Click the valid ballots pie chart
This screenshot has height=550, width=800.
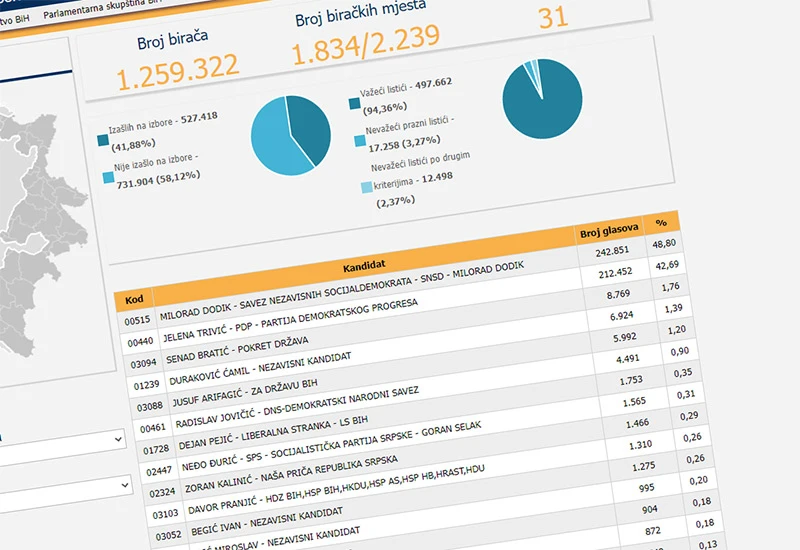tap(542, 98)
